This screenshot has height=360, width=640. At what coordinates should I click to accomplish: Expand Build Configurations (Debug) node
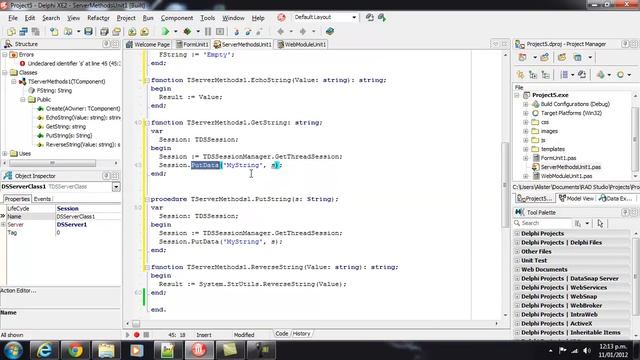[x=526, y=104]
